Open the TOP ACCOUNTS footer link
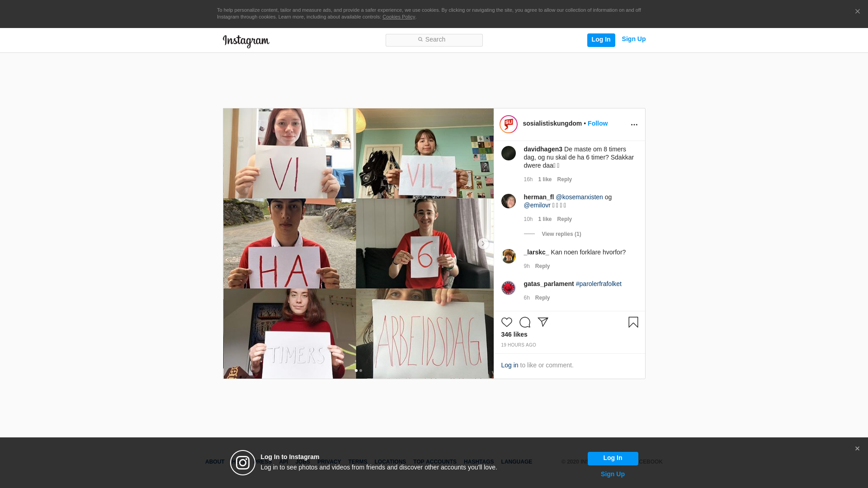 point(435,462)
